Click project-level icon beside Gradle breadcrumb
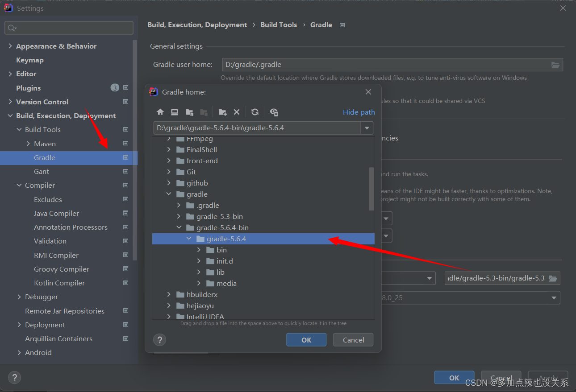The height and width of the screenshot is (392, 576). 342,25
